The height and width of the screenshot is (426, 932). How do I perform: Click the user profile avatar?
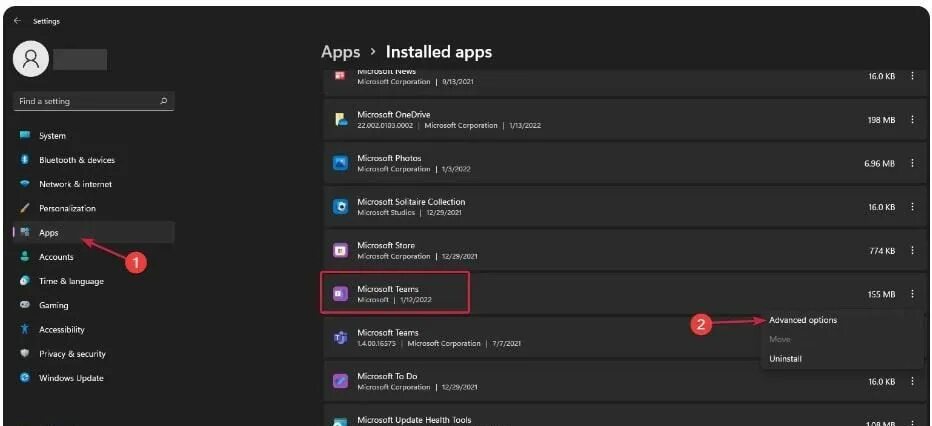click(30, 59)
